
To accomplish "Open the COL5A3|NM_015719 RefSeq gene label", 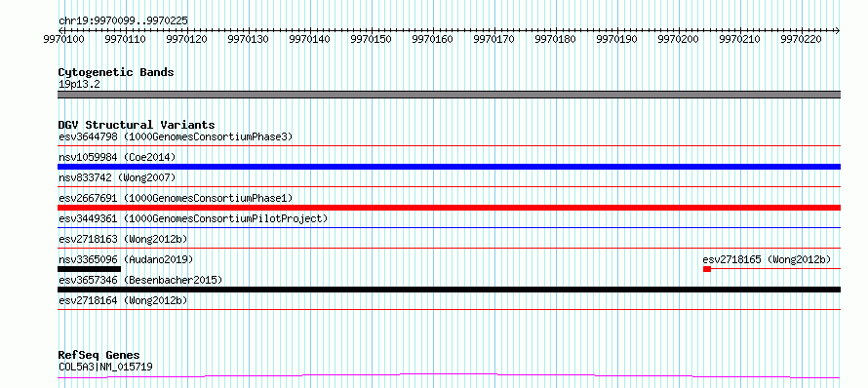I will (x=105, y=367).
